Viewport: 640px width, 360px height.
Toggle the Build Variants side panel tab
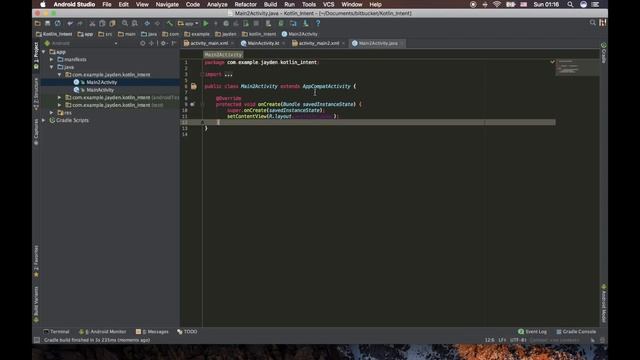coord(36,304)
